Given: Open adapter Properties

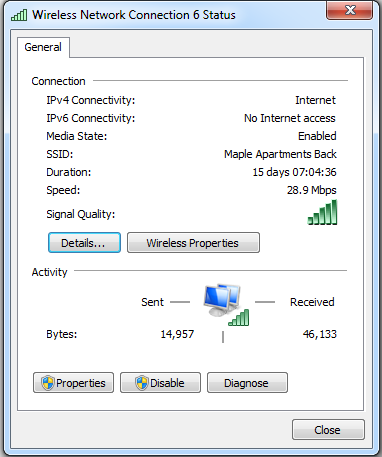Looking at the screenshot, I should tap(73, 383).
